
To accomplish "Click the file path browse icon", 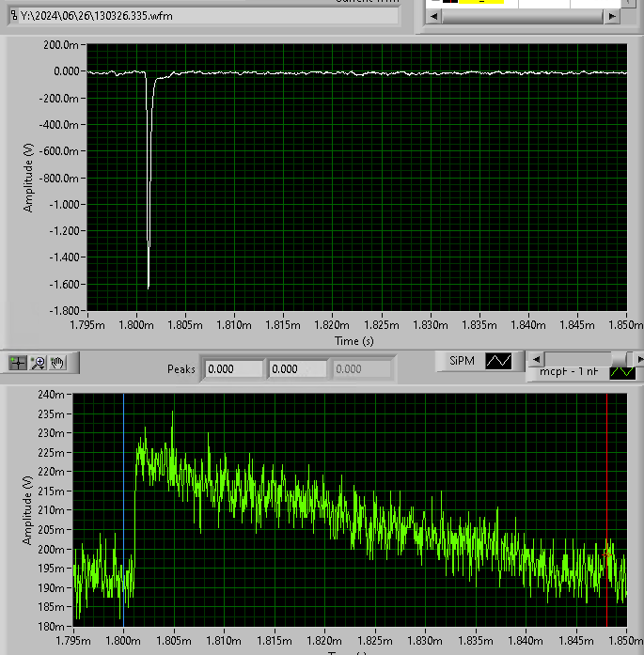I will coord(13,16).
